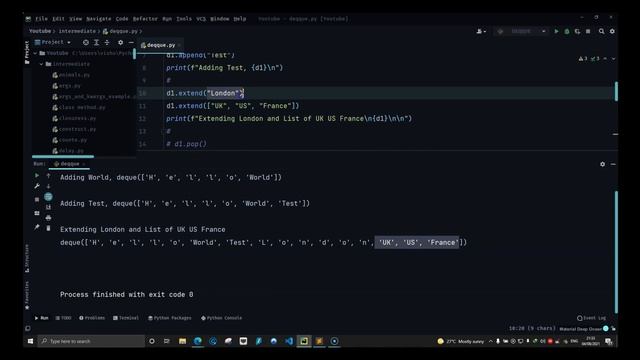Click the Windows search box
This screenshot has height=360, width=640.
pos(91,341)
